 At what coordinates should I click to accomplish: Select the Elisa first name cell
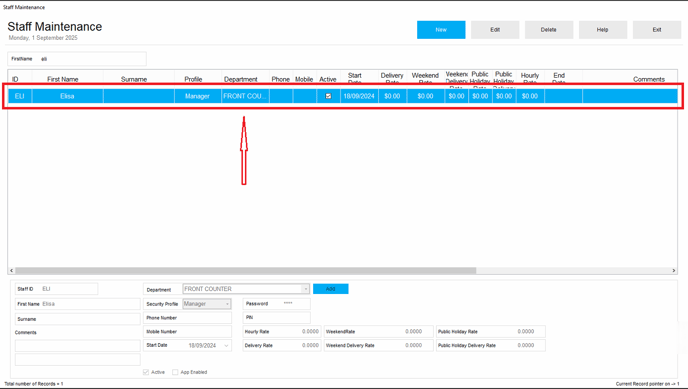click(68, 96)
